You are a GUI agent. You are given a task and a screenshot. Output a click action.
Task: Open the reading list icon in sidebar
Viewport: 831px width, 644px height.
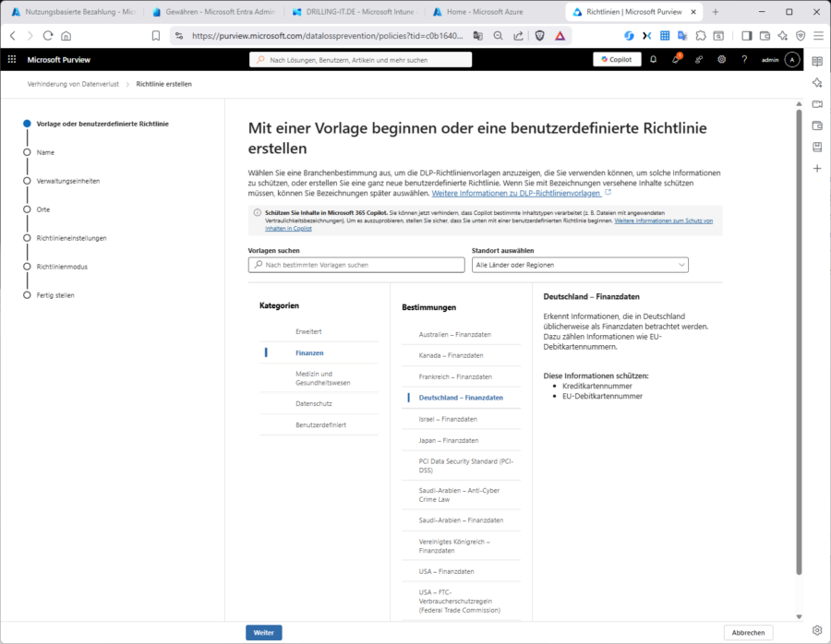(817, 62)
